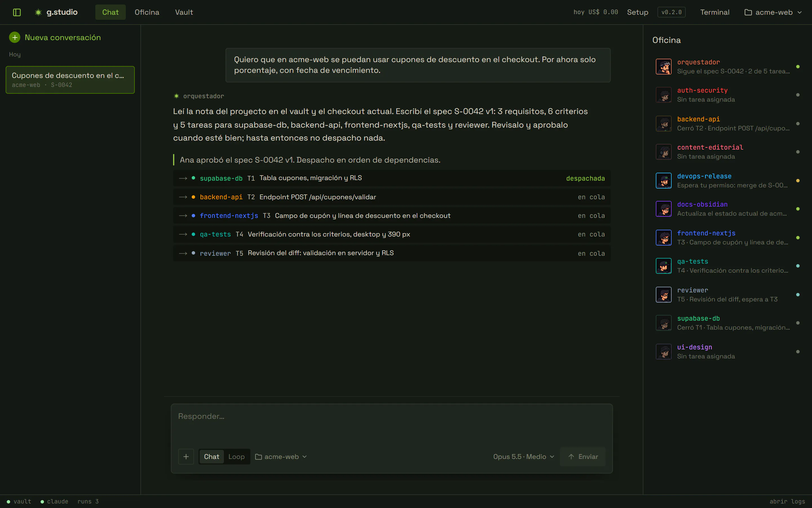
Task: Open the backend-api agent avatar
Action: [x=663, y=124]
